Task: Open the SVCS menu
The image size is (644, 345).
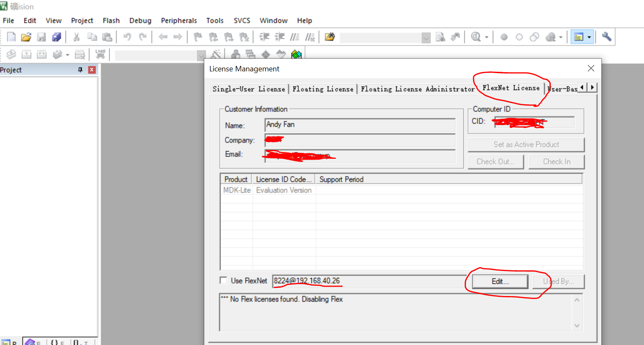Action: [x=242, y=20]
